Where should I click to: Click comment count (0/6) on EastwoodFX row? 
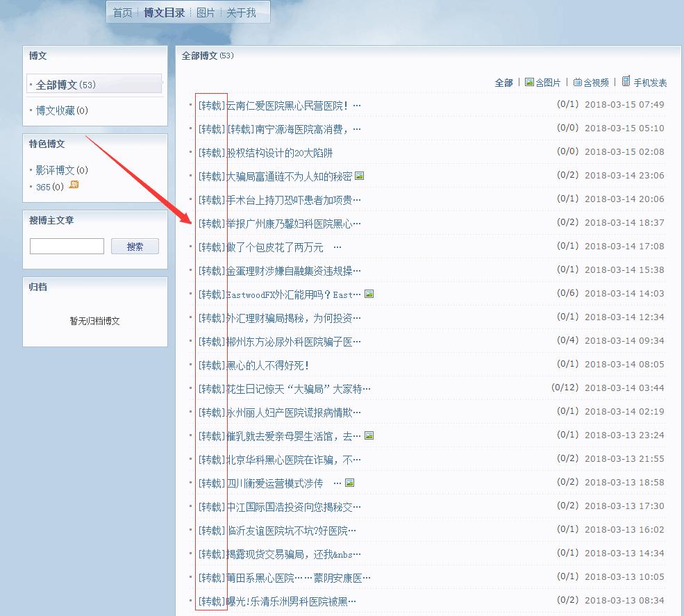(x=567, y=293)
